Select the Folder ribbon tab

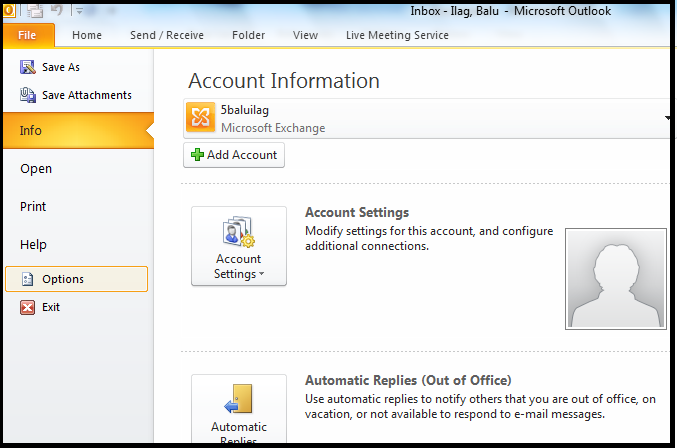click(248, 35)
